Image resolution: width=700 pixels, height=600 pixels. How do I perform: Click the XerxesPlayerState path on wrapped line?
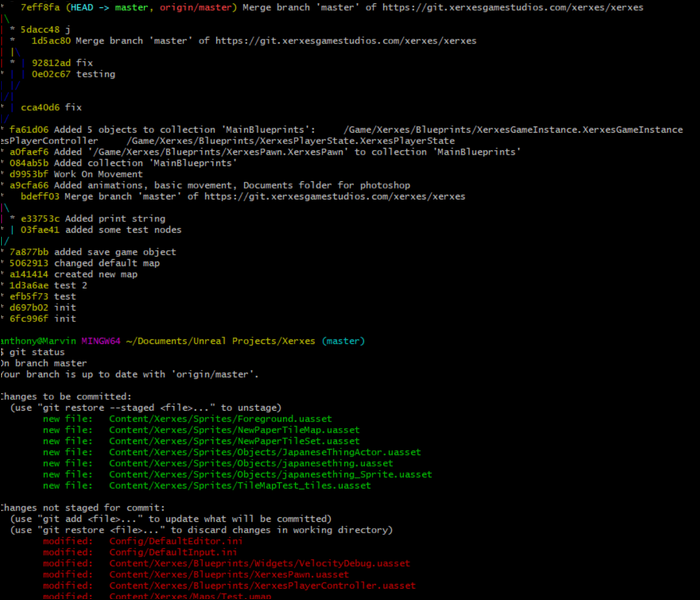pyautogui.click(x=291, y=141)
